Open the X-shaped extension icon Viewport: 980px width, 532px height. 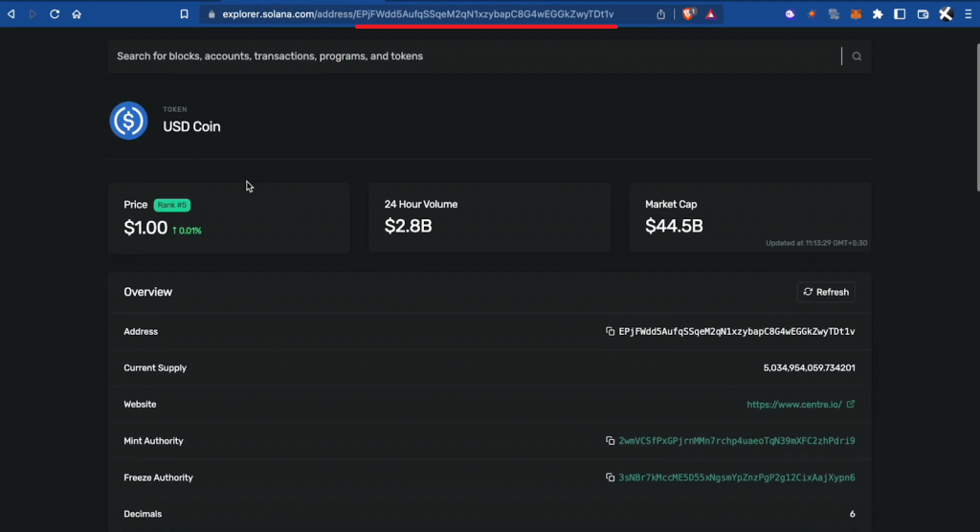tap(946, 13)
